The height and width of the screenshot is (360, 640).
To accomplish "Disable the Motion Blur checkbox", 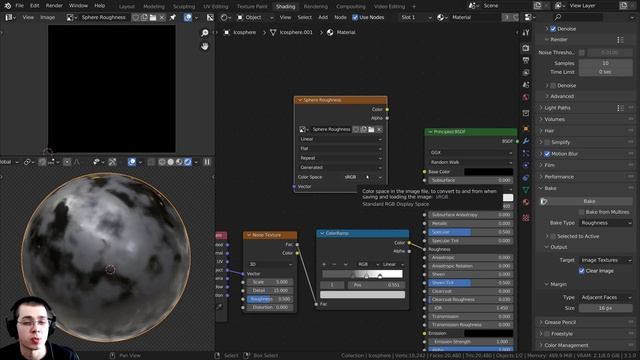I will pyautogui.click(x=547, y=153).
